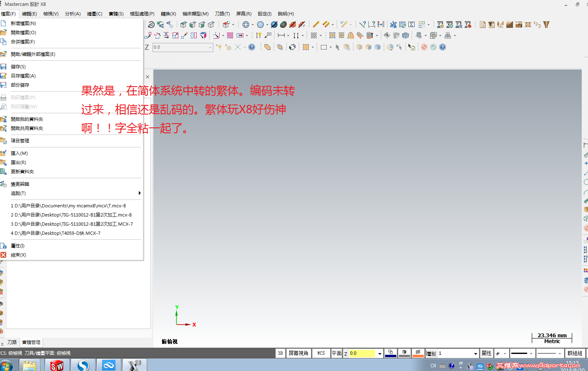Click the orange diagonal line icon

pos(316,25)
